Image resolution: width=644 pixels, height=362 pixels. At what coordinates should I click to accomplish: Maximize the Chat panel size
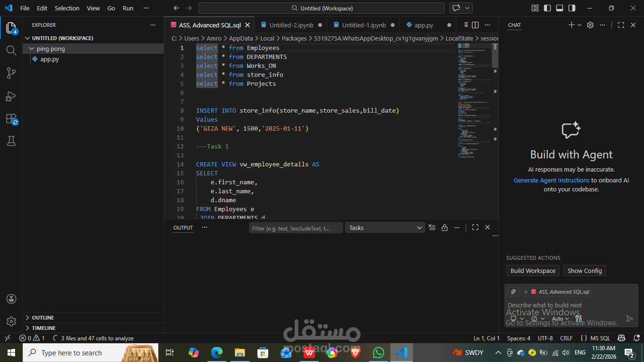[x=621, y=25]
